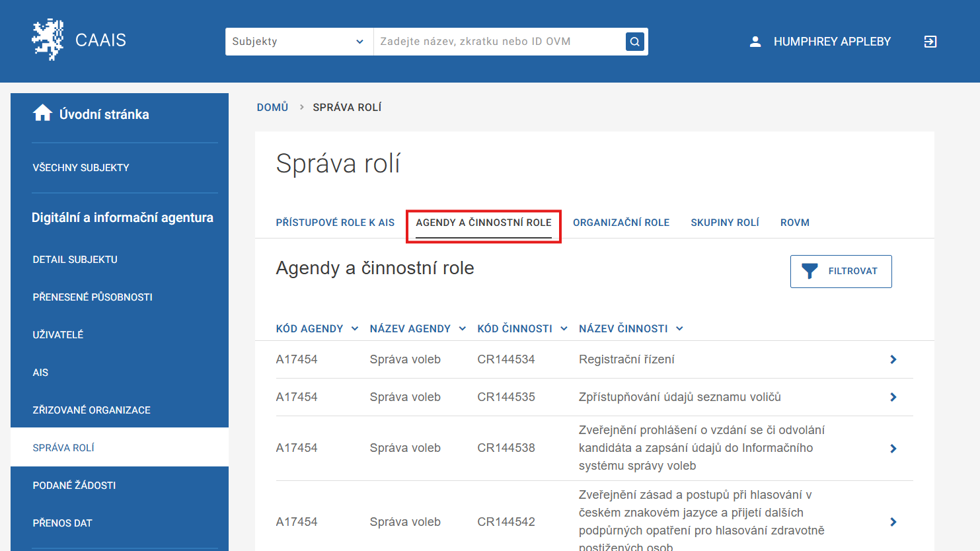Click the CAAIS lion logo
The width and height of the screenshot is (980, 551).
click(48, 40)
